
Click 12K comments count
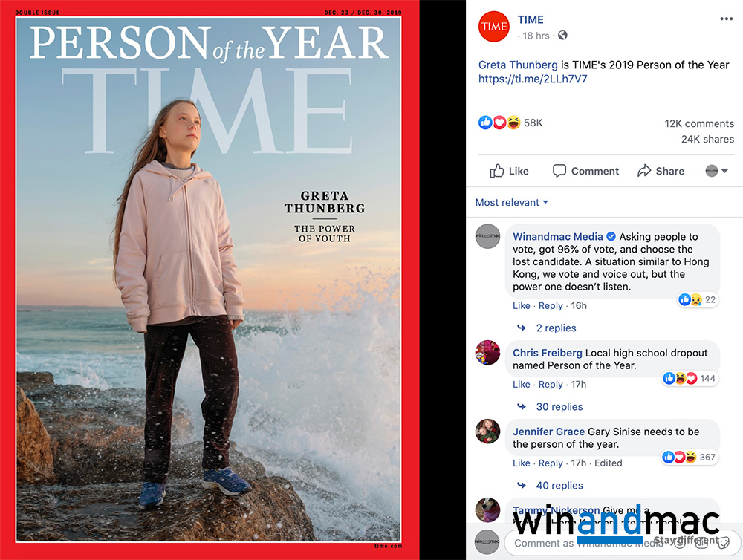point(699,123)
